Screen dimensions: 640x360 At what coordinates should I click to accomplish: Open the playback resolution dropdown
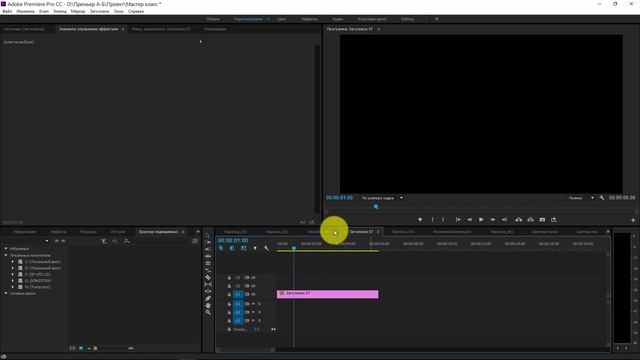[x=581, y=198]
